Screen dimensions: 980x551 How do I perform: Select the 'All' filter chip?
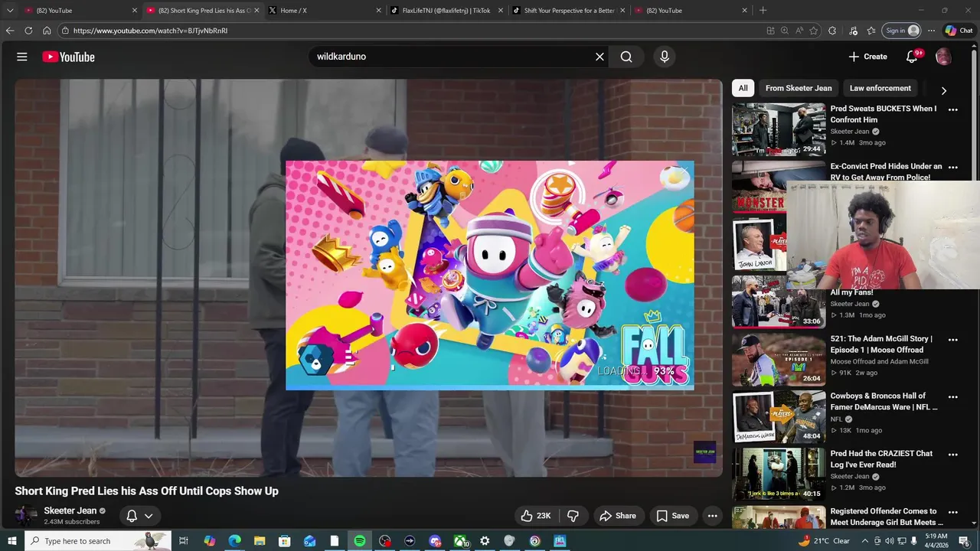click(x=743, y=88)
